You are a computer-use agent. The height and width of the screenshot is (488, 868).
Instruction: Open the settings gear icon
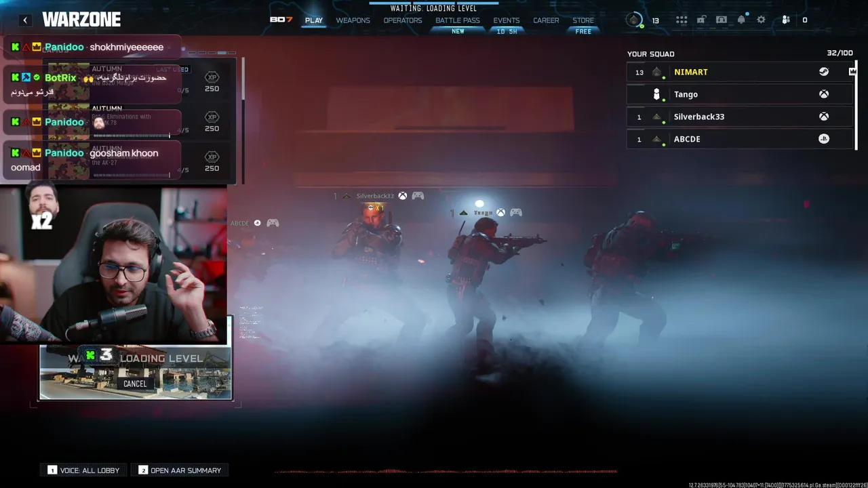point(761,20)
